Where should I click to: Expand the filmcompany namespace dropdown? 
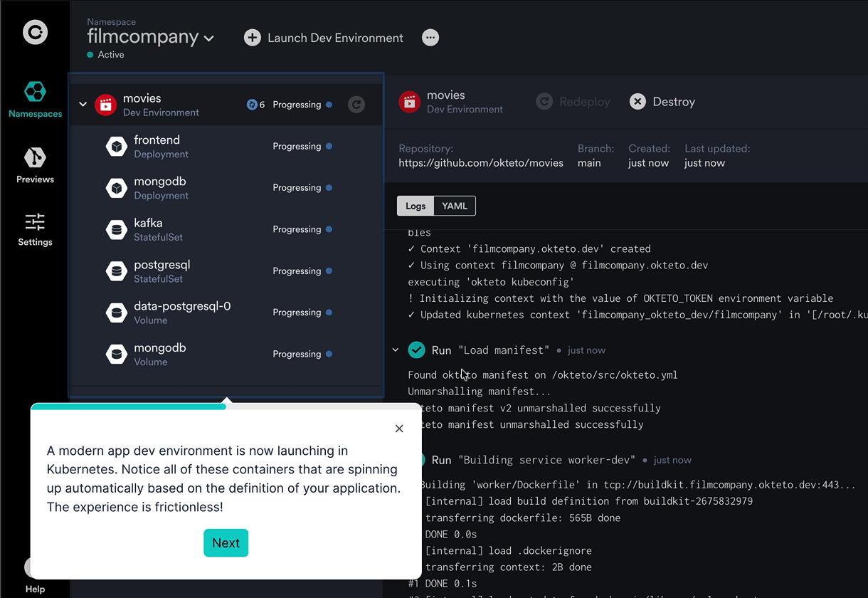click(208, 38)
